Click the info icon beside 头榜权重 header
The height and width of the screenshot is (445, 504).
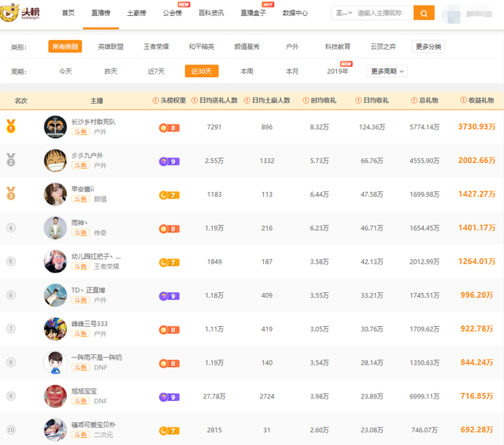coord(155,101)
